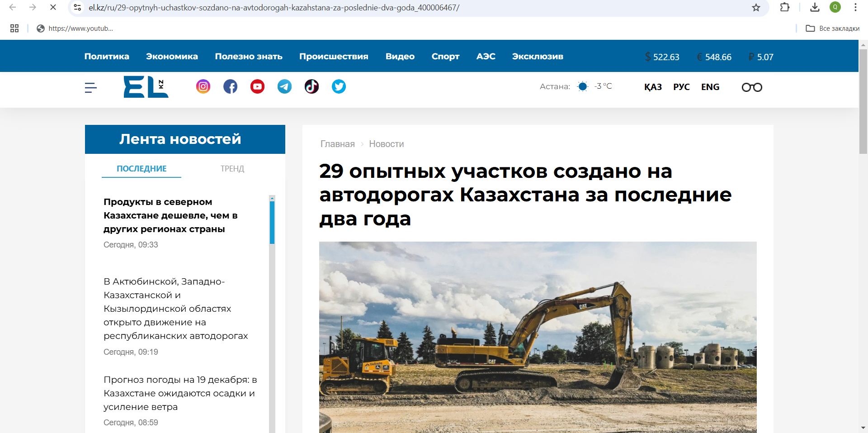The height and width of the screenshot is (433, 868).
Task: Click the page scrollbar down arrow
Action: (x=863, y=428)
